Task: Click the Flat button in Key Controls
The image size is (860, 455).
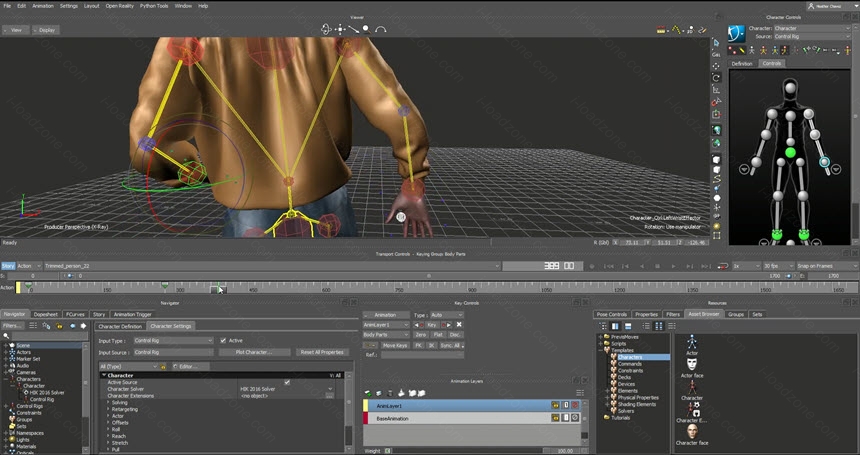Action: click(438, 334)
